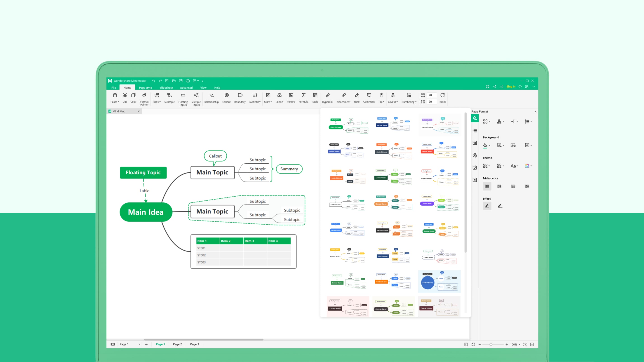Add a Boundary
The width and height of the screenshot is (644, 362).
coord(240,98)
